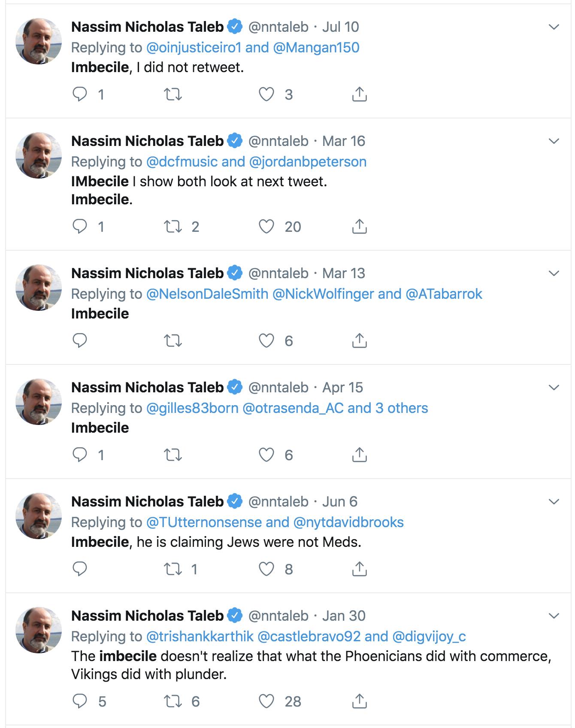The image size is (575, 728).
Task: Retweet the Mar 16 tweet
Action: [173, 226]
